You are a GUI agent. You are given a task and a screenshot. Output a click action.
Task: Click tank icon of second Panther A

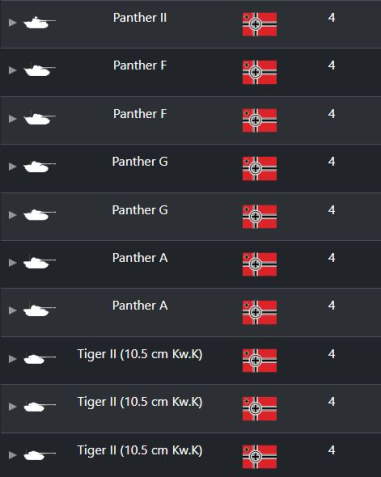tap(39, 310)
